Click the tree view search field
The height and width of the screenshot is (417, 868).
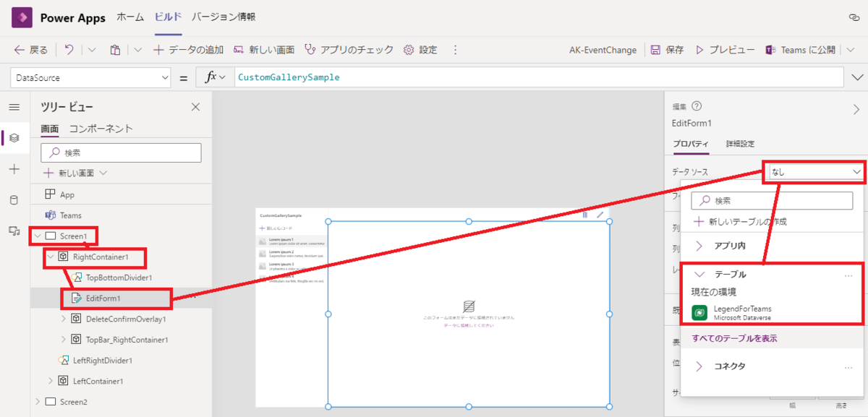pyautogui.click(x=121, y=152)
